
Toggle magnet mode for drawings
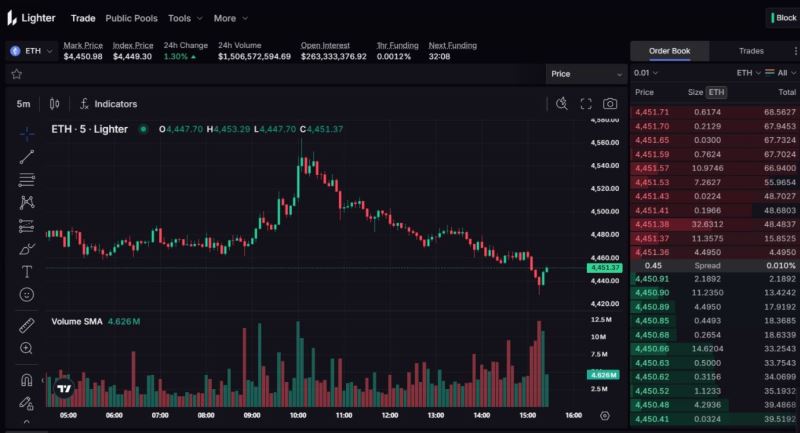point(27,380)
